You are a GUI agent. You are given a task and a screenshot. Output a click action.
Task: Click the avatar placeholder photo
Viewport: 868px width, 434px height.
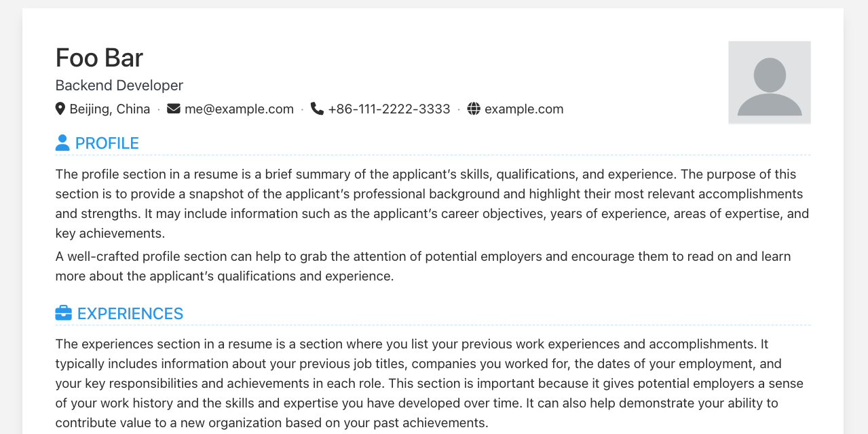tap(770, 83)
